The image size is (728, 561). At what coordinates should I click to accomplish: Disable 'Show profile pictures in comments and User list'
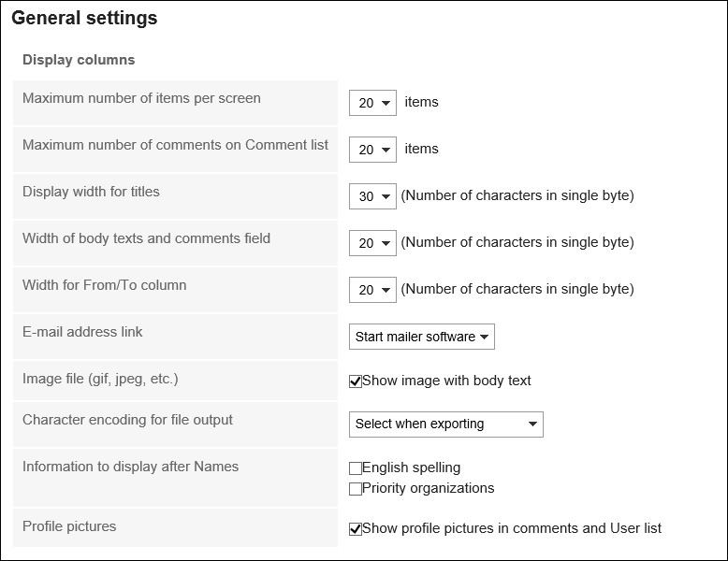[356, 529]
